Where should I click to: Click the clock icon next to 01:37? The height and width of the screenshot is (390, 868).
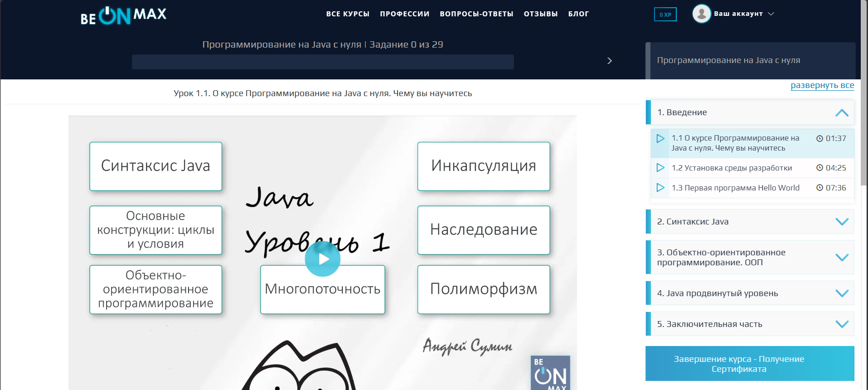click(820, 139)
